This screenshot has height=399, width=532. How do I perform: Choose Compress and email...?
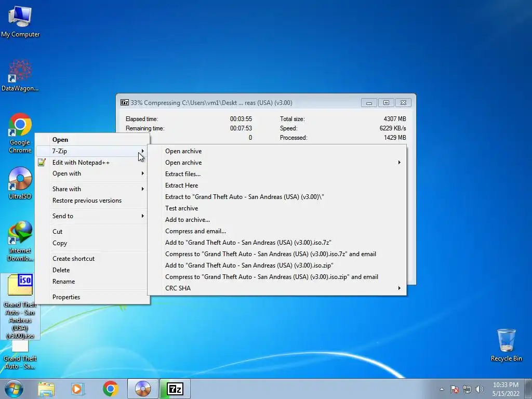coord(277,231)
